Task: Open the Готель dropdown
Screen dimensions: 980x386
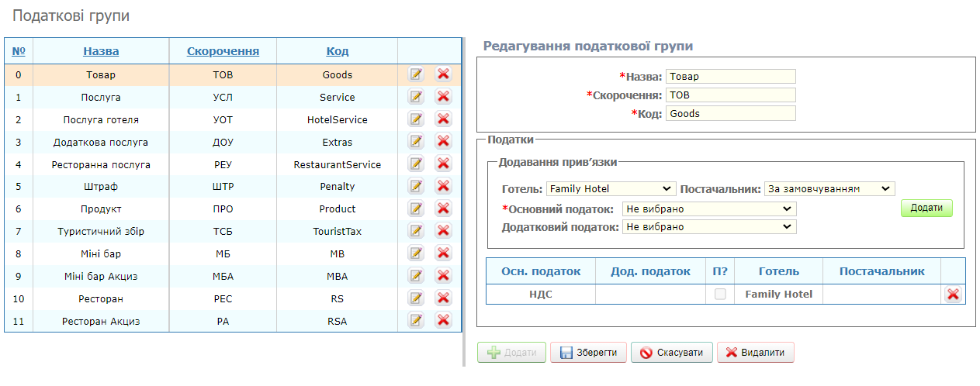Action: (x=611, y=189)
